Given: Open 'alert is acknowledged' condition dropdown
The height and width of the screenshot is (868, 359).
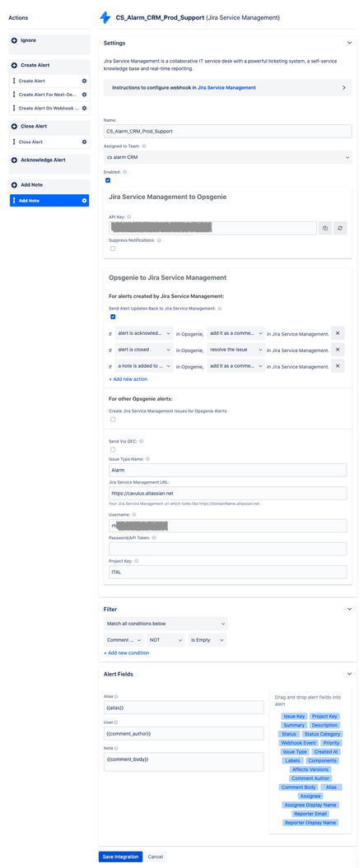Looking at the screenshot, I should [x=144, y=333].
